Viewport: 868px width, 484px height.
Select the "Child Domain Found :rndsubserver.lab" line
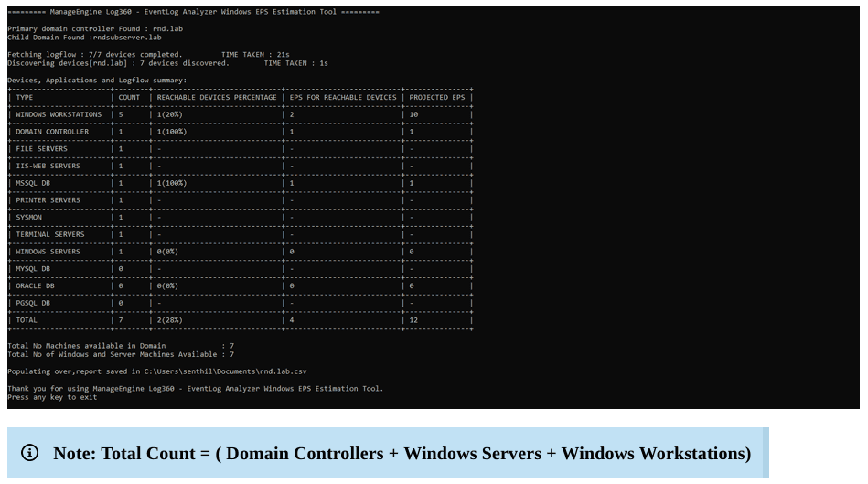pyautogui.click(x=85, y=38)
